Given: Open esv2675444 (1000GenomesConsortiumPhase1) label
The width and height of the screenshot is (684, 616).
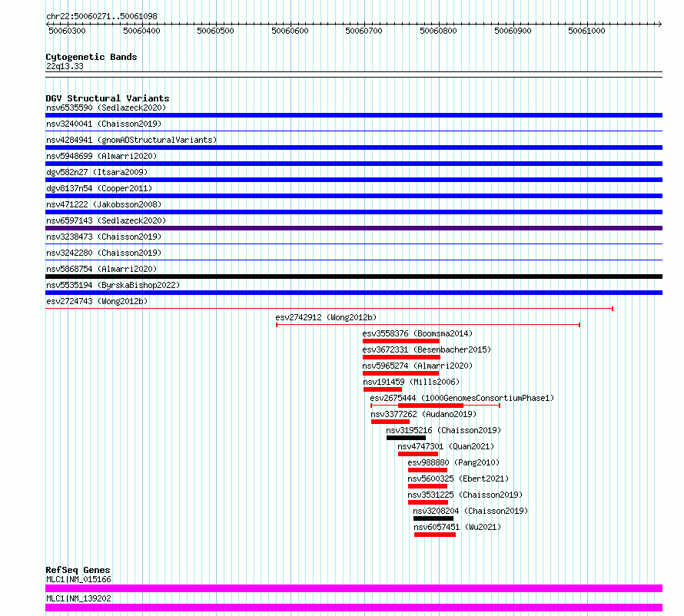Looking at the screenshot, I should 462,398.
